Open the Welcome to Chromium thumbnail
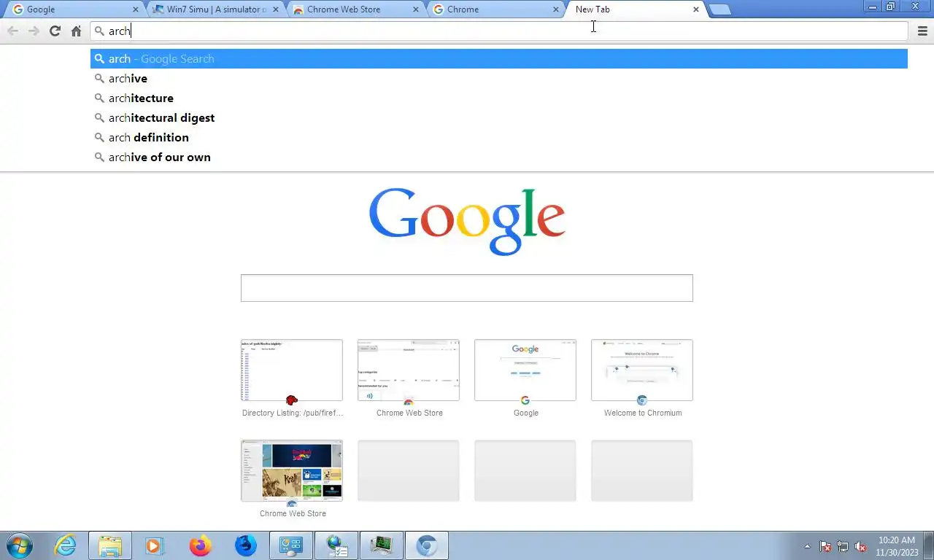 click(x=642, y=370)
